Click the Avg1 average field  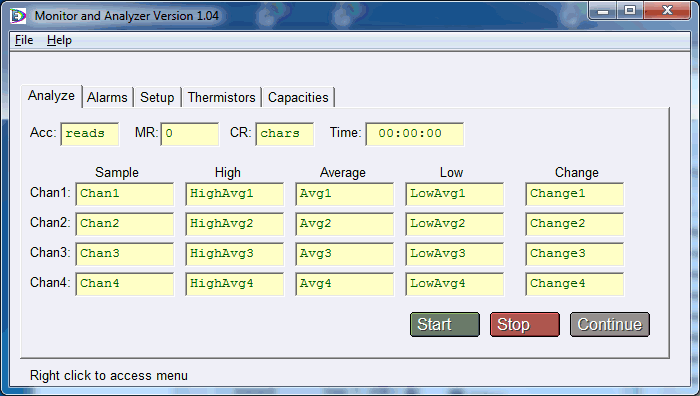(344, 194)
